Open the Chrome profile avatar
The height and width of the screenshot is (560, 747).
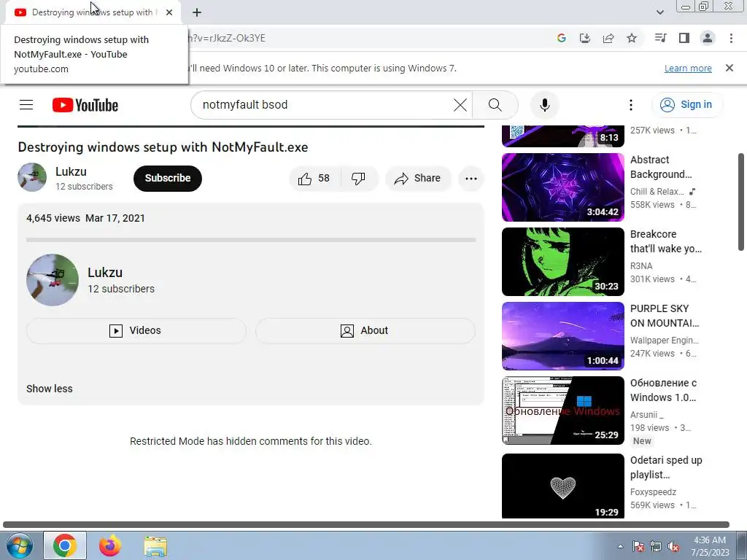[x=708, y=38]
